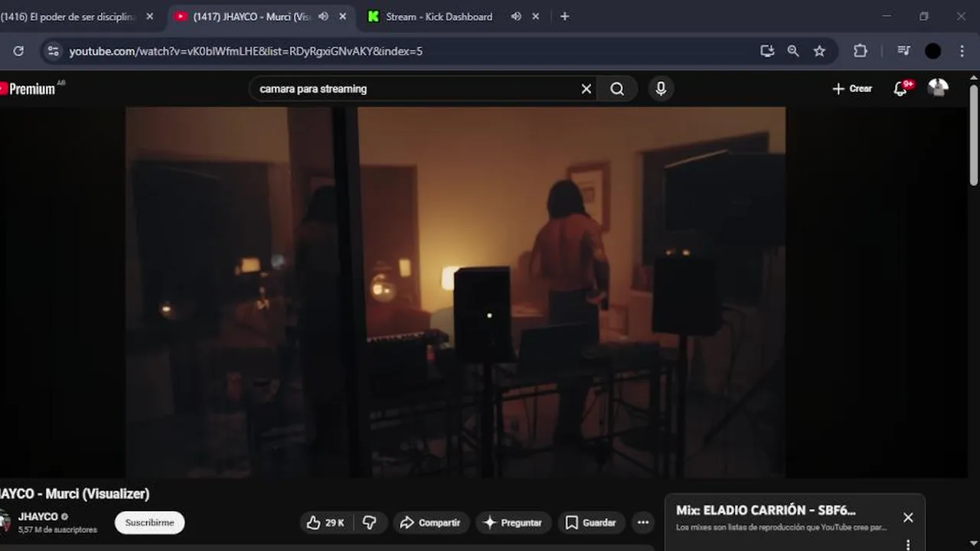Click the Crear button
980x551 pixels.
852,89
